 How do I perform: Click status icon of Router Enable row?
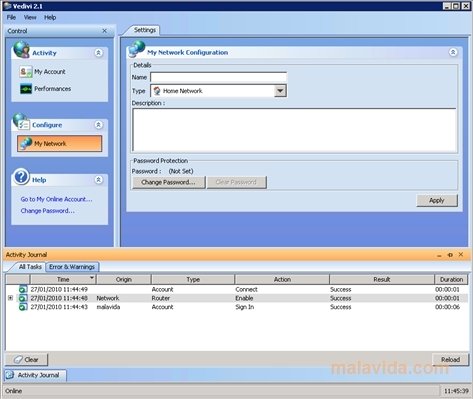(x=23, y=298)
